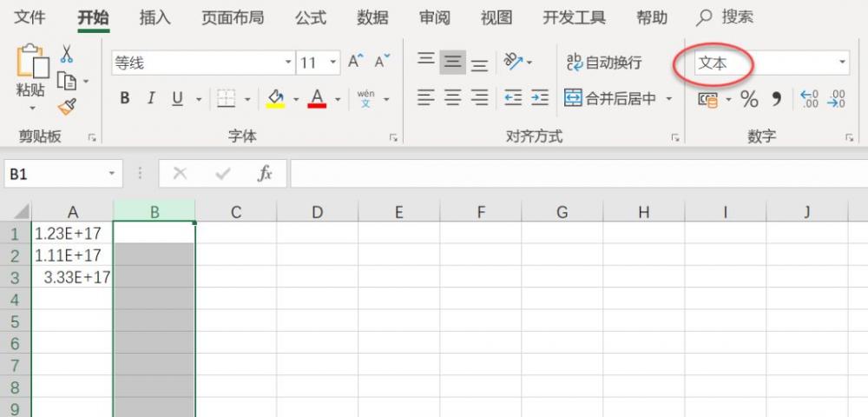Click the wén phonetic guide icon
Screen dimensions: 868x417
[365, 98]
